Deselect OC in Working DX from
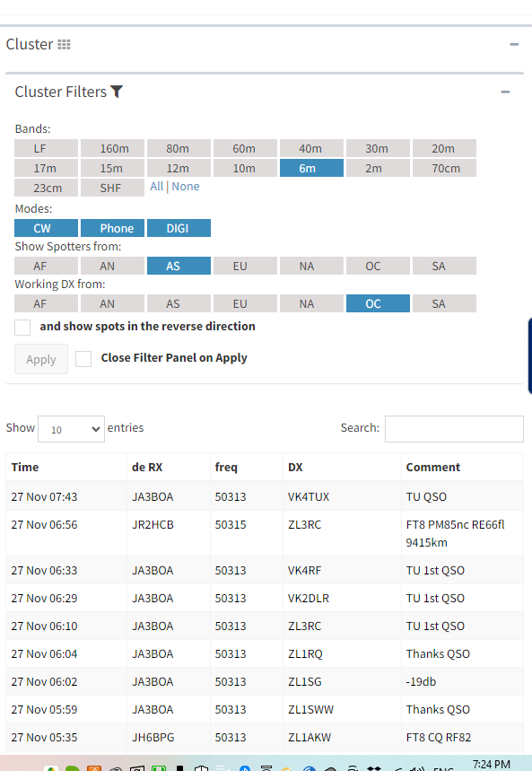The width and height of the screenshot is (532, 771). 378,304
